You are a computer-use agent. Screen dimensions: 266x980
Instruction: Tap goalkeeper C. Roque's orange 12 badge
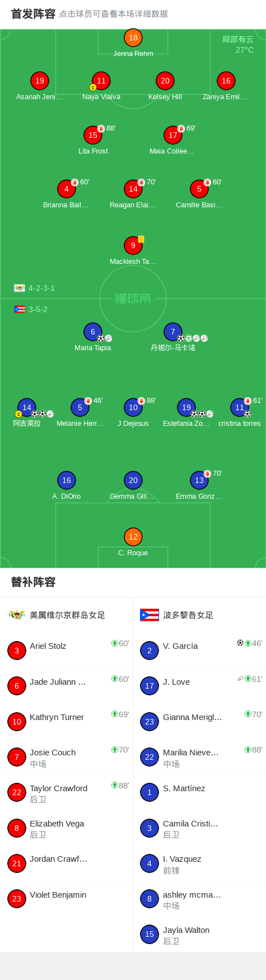(x=133, y=537)
